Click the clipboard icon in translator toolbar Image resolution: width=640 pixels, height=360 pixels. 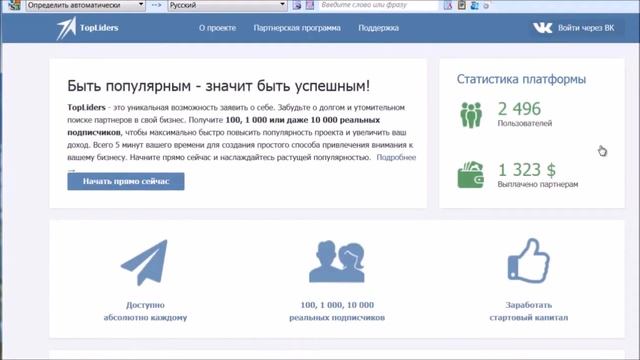tap(462, 5)
